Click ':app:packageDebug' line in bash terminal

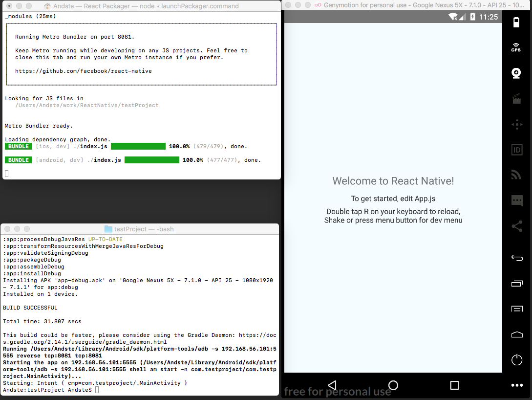click(32, 260)
